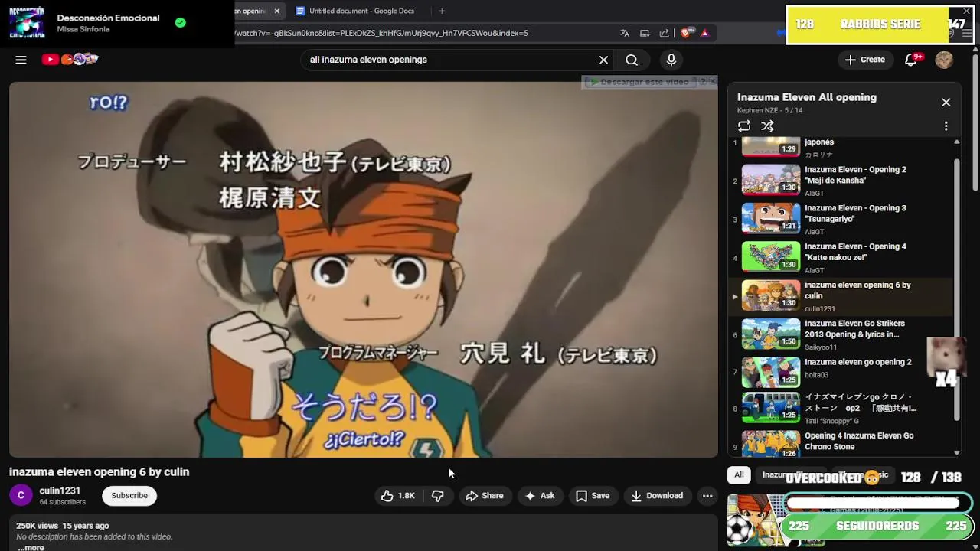Share the video
Viewport: 980px width, 551px height.
pyautogui.click(x=485, y=496)
